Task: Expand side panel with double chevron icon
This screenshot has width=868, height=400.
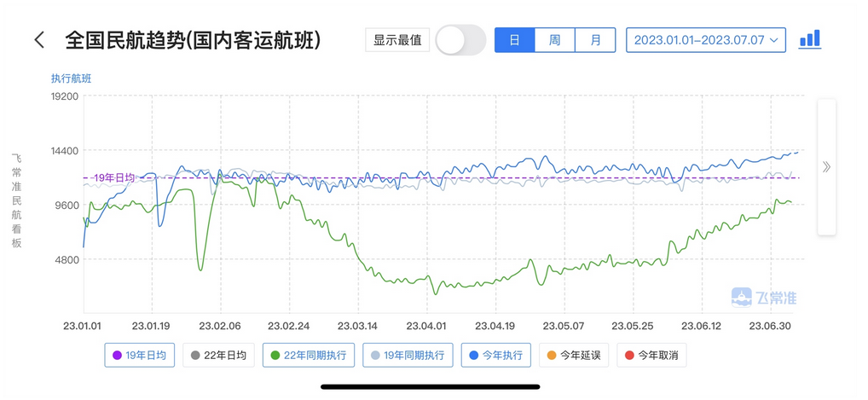Action: pyautogui.click(x=826, y=167)
